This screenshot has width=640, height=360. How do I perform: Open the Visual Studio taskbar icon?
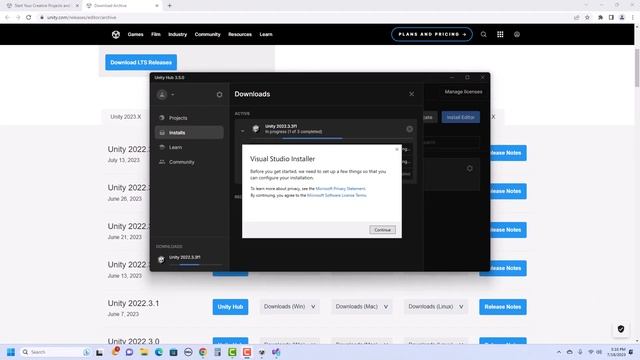click(276, 352)
